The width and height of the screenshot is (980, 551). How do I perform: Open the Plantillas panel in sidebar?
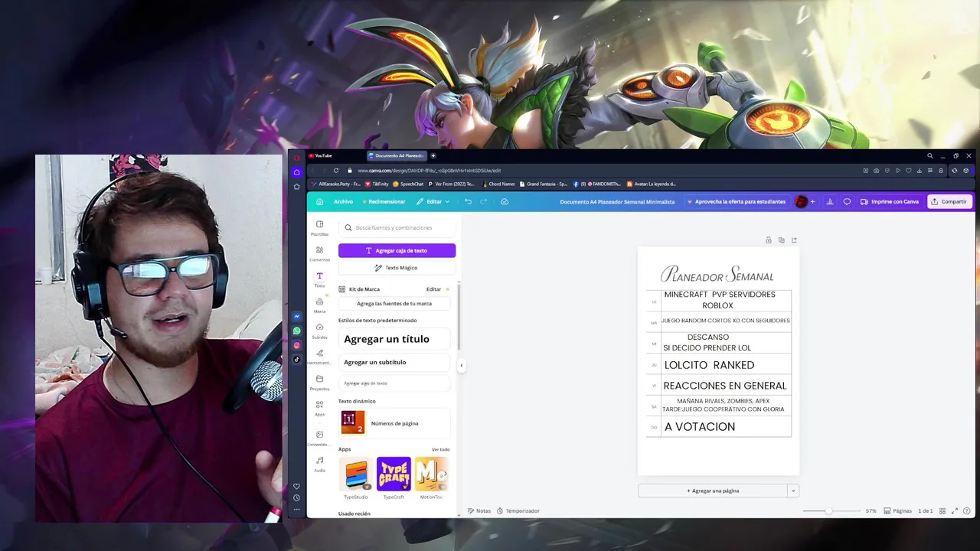pyautogui.click(x=319, y=228)
